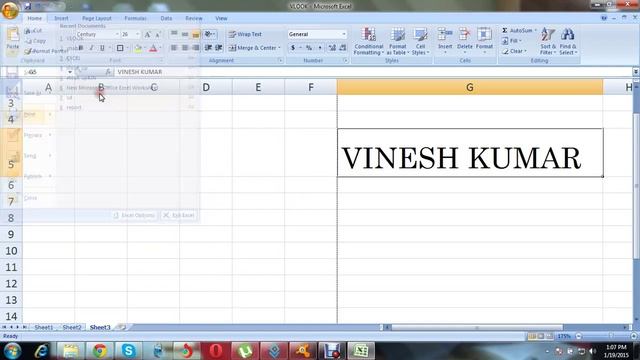Open the View ribbon tab
Screen dimensions: 640x360
click(221, 18)
